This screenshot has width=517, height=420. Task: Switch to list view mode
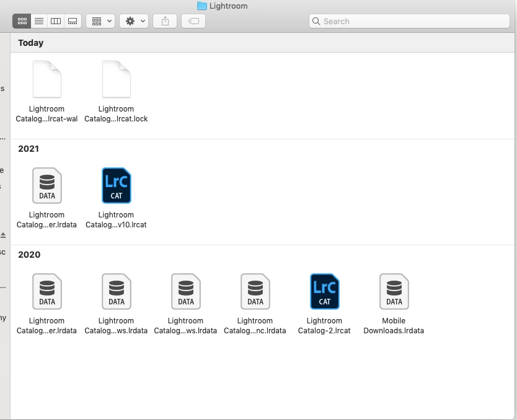coord(39,22)
